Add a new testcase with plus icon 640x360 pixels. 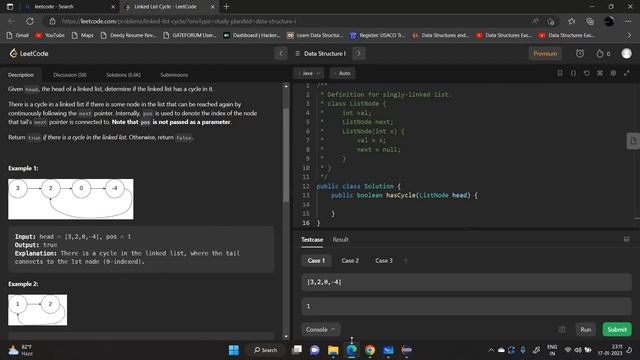(406, 260)
